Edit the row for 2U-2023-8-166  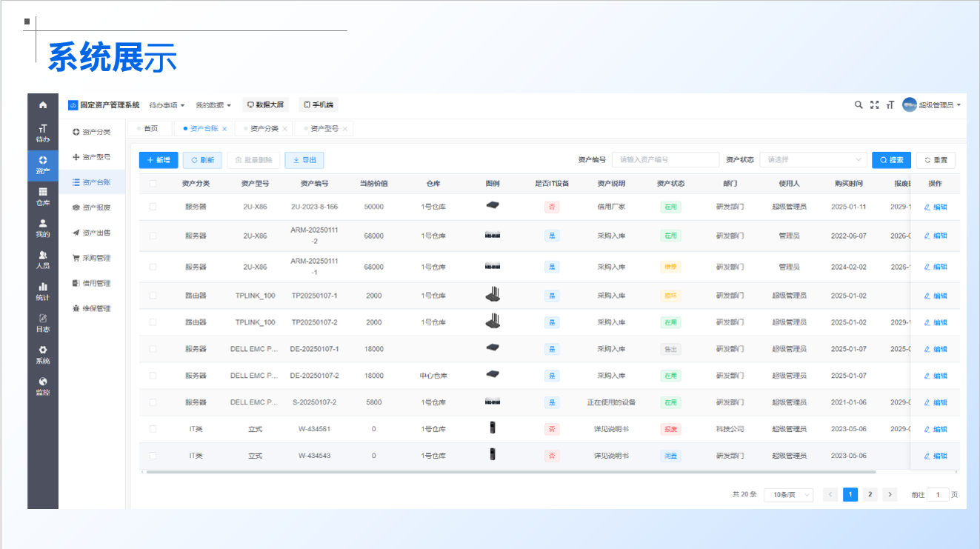click(x=936, y=207)
